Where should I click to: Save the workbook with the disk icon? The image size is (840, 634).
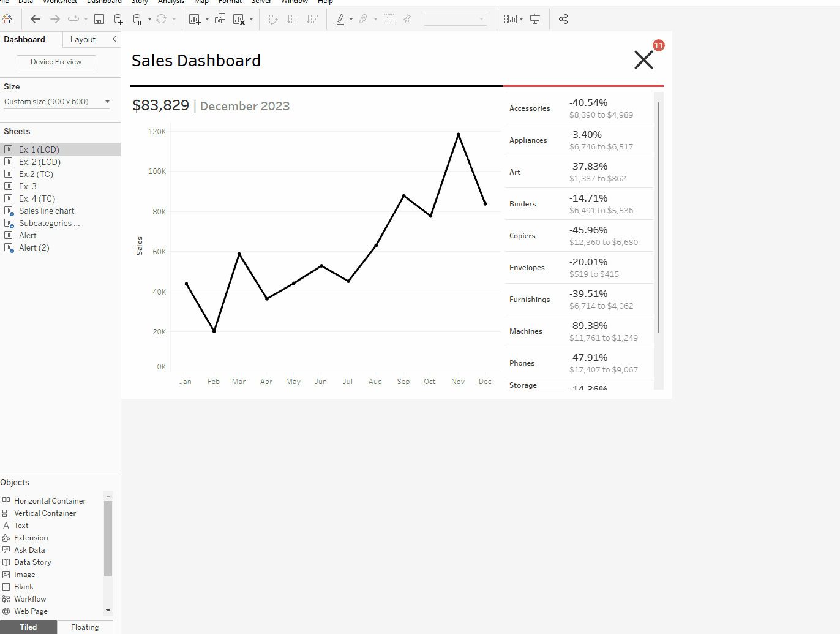(x=99, y=19)
